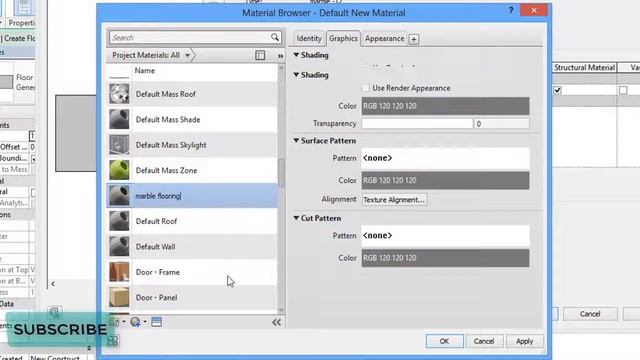Click the green Default Mass Zone thumbnail
Image resolution: width=640 pixels, height=360 pixels.
(x=119, y=170)
